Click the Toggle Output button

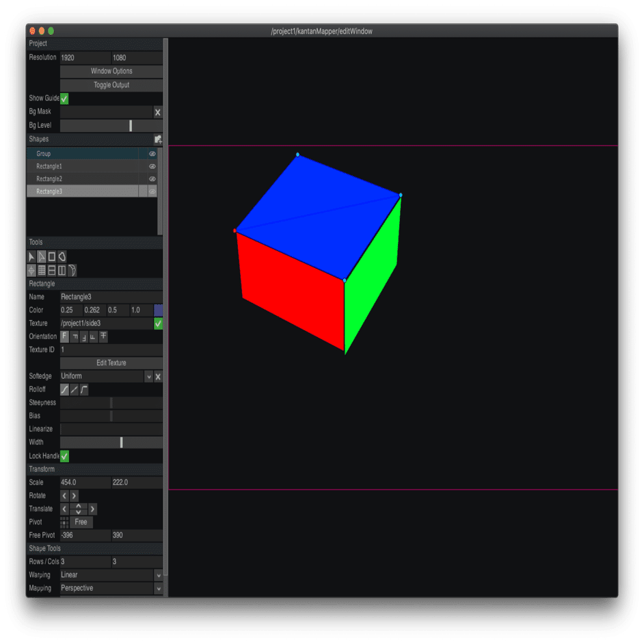click(x=111, y=85)
